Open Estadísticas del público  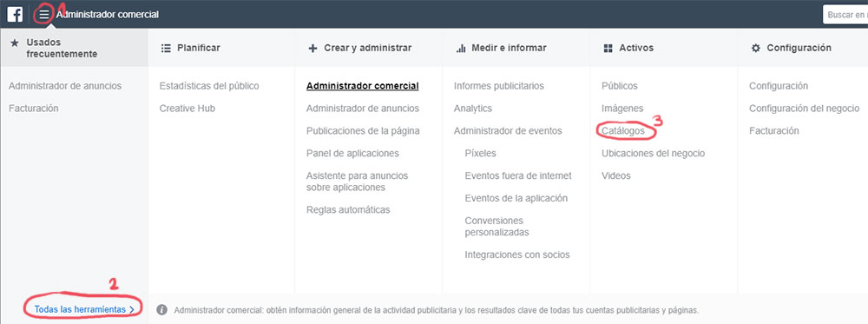pyautogui.click(x=209, y=86)
